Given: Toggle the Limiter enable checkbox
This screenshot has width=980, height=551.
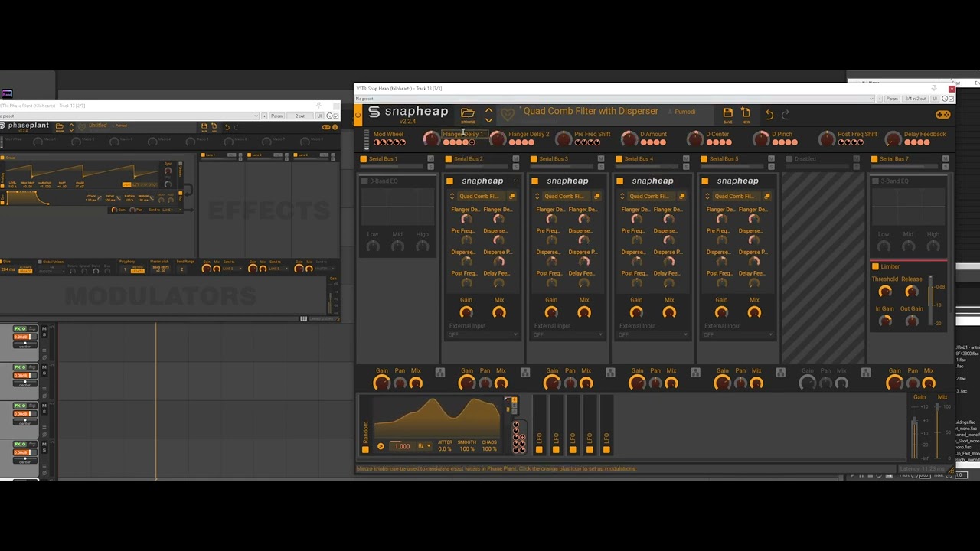Looking at the screenshot, I should [x=875, y=267].
